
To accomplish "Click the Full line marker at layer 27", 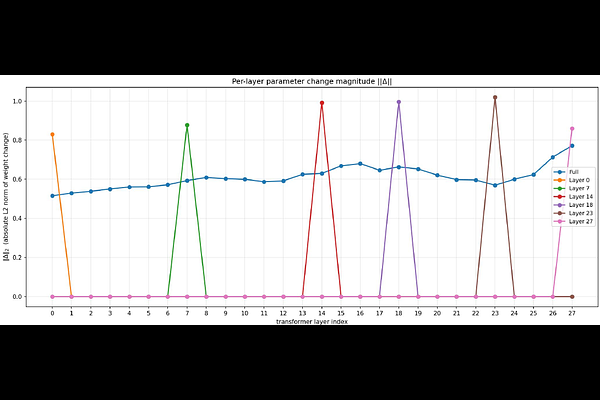I will 572,146.
